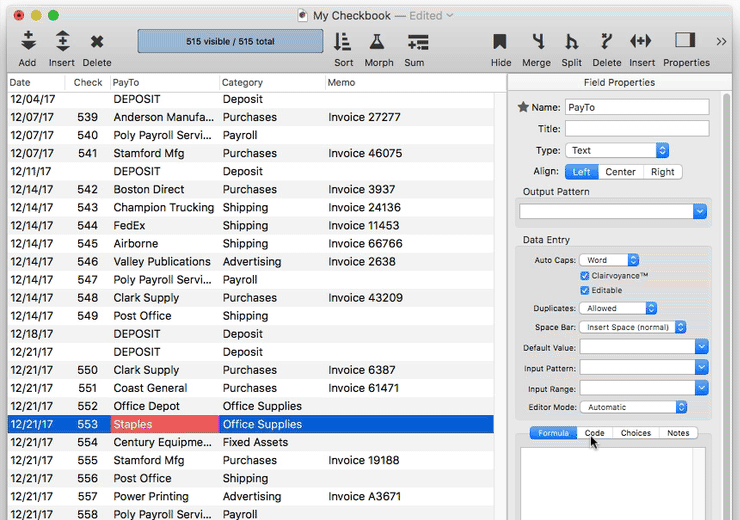Show more toolbar items via double chevron

721,42
